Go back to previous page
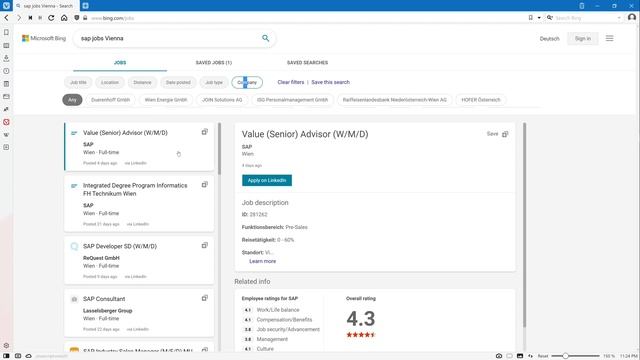 (7, 18)
